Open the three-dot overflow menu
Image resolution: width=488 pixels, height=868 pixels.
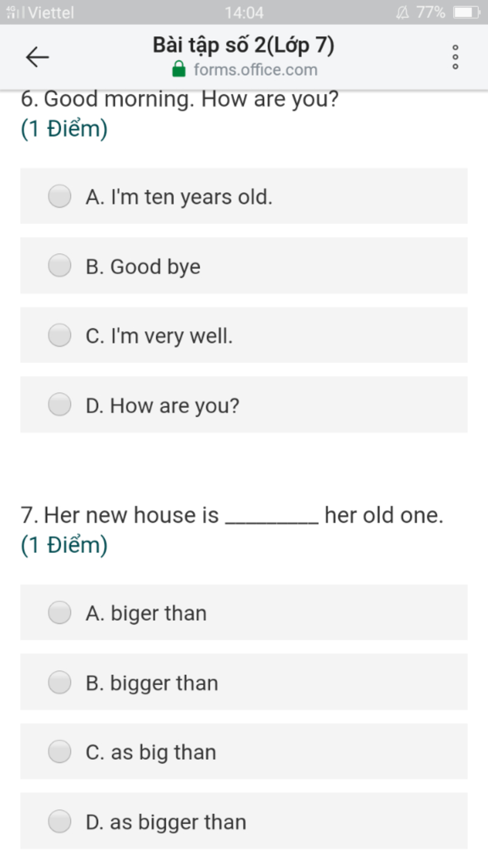tap(455, 57)
